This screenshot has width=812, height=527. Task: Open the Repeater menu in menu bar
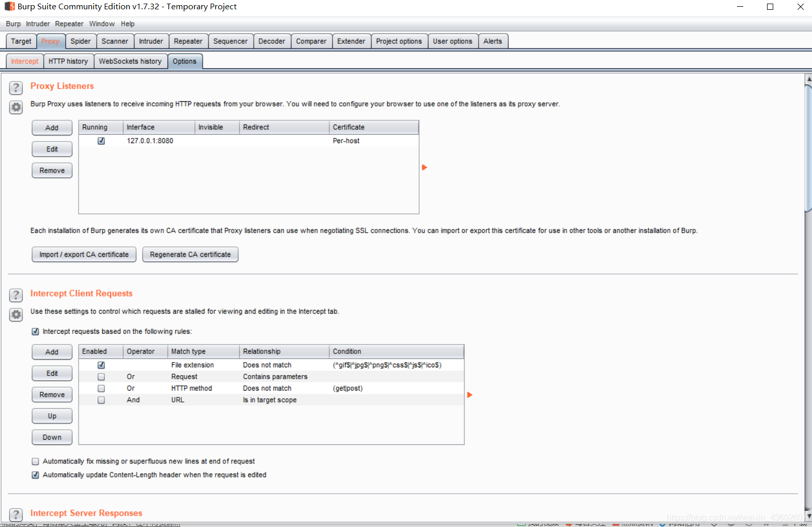[69, 24]
